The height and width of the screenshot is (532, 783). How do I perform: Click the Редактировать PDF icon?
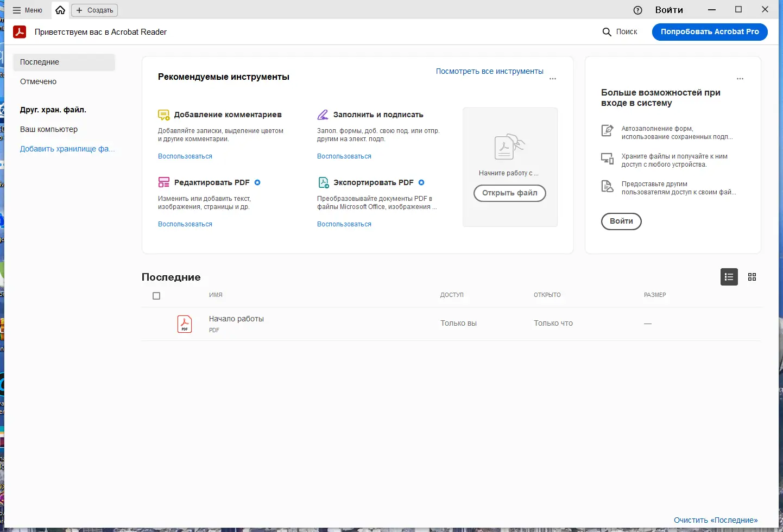tap(163, 182)
